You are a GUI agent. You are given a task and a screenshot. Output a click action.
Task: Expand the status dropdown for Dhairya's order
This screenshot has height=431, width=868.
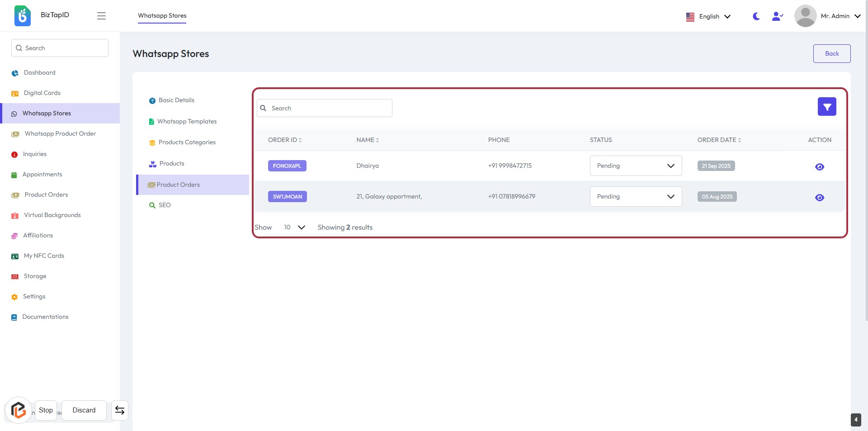pyautogui.click(x=635, y=166)
